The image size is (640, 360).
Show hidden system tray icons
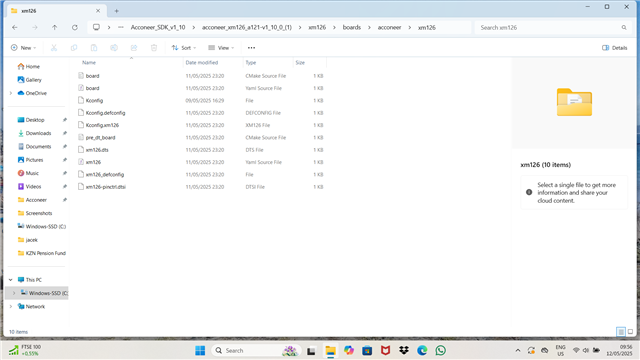(x=518, y=351)
